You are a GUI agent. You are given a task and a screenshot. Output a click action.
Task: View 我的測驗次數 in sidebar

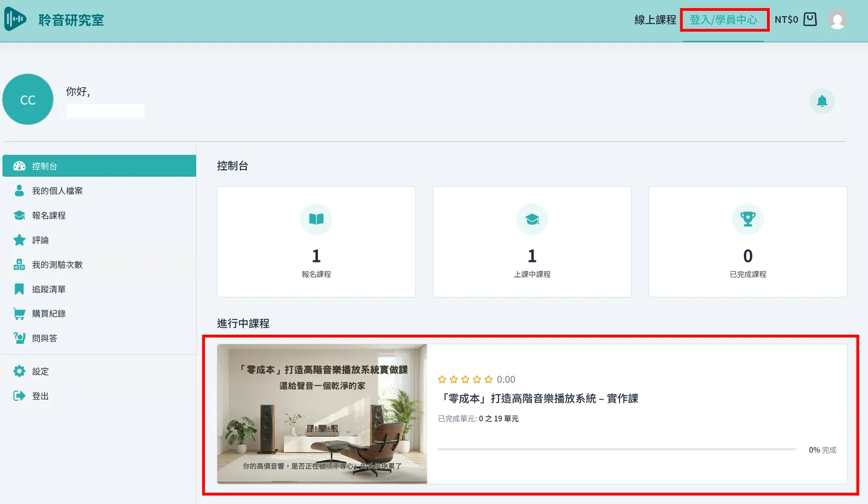pyautogui.click(x=57, y=265)
